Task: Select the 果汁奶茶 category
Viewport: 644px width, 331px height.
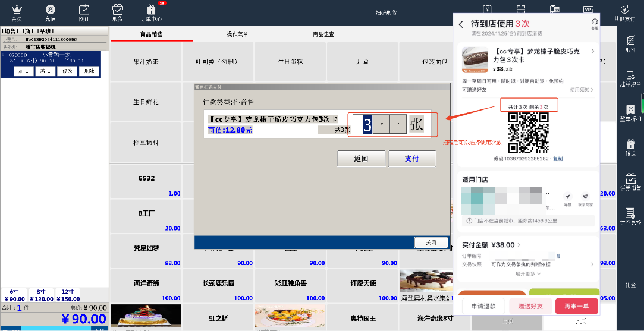Action: [x=146, y=62]
